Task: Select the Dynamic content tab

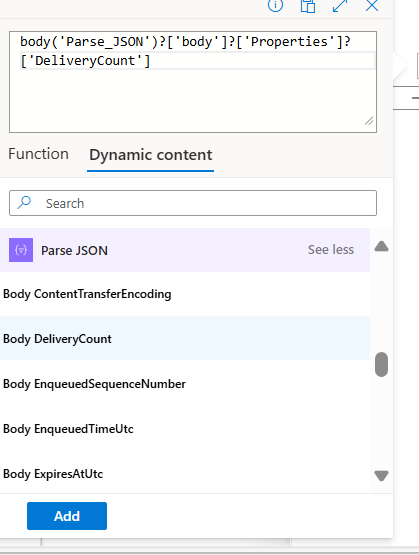Action: 150,155
